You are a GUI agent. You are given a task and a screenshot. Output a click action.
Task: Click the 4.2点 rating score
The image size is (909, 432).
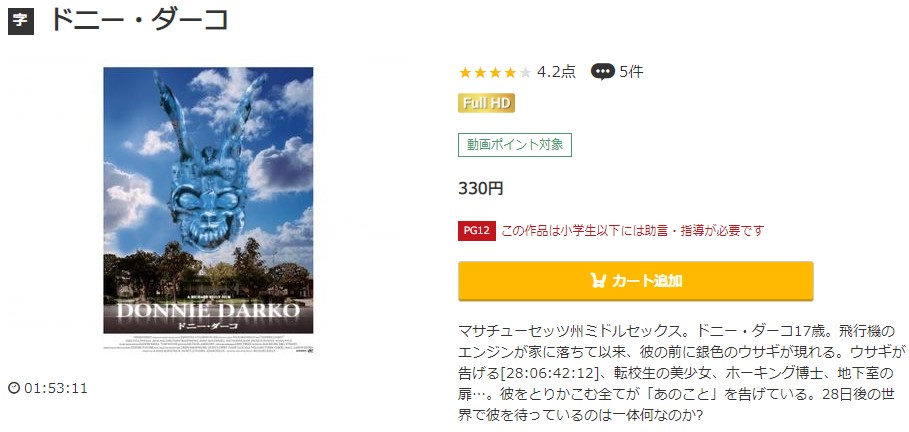[557, 72]
